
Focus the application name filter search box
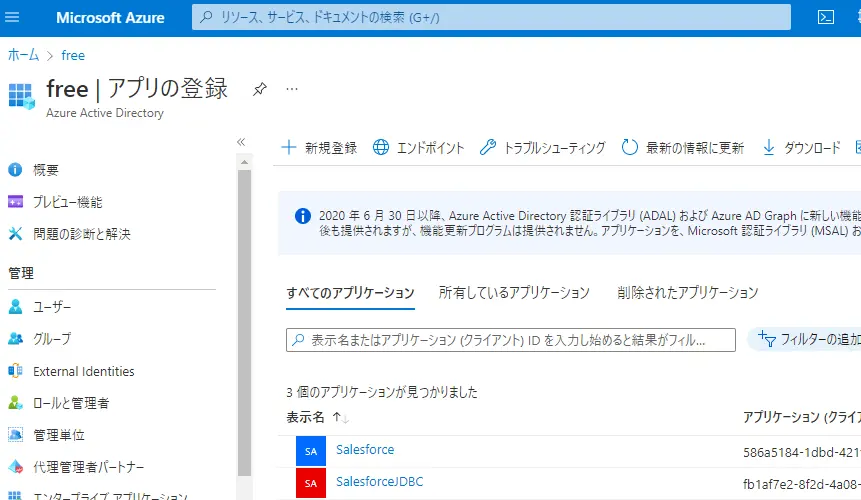511,340
